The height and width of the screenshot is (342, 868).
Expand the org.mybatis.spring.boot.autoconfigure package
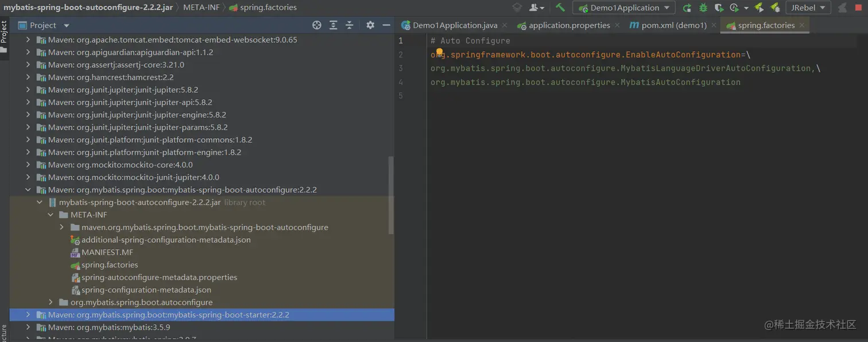51,302
